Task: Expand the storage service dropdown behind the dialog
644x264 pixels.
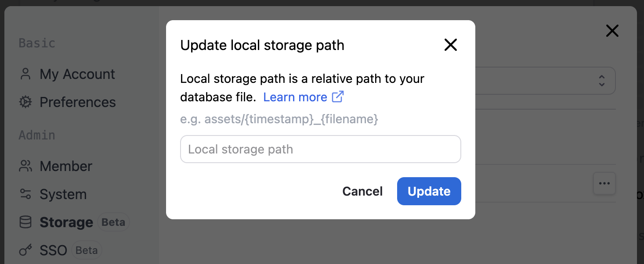Action: 601,80
